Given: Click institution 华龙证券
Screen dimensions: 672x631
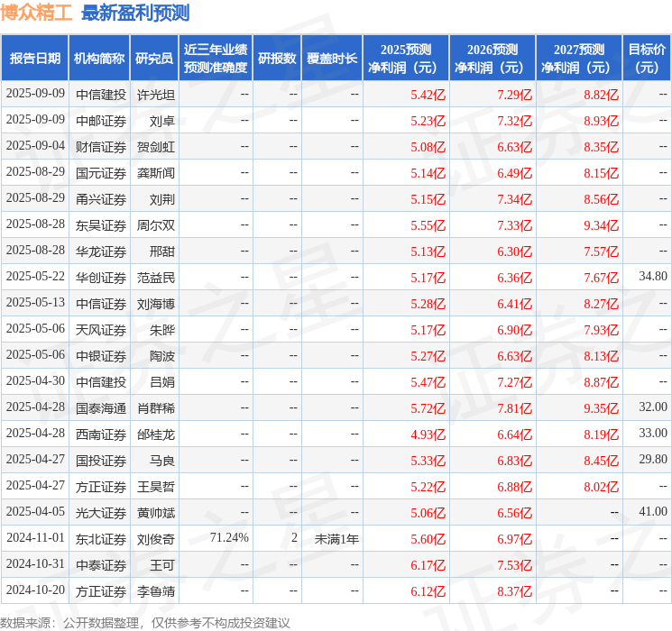Looking at the screenshot, I should (101, 251).
